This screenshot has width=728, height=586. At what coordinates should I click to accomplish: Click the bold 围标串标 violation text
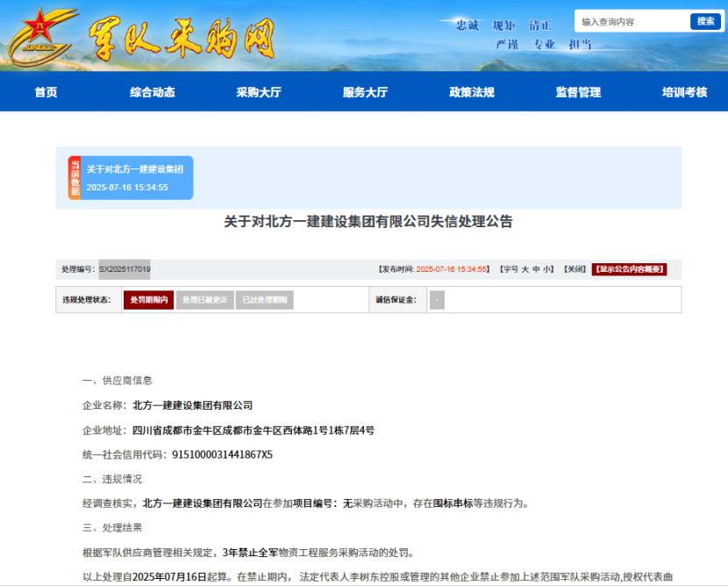(453, 504)
